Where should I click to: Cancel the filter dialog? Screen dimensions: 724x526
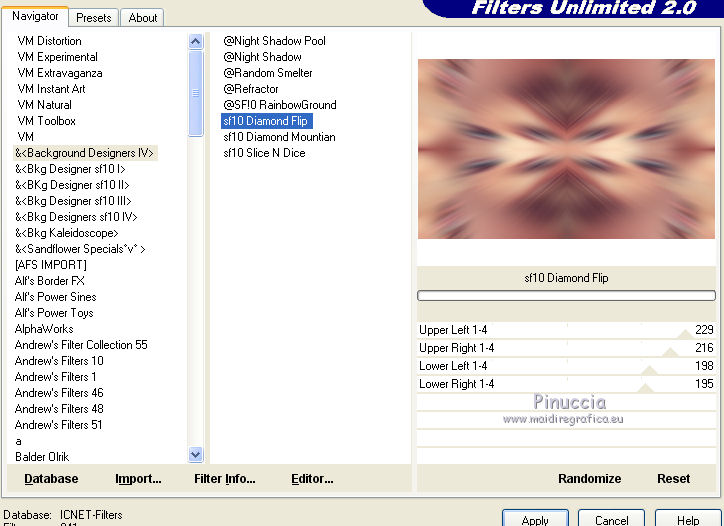[611, 519]
